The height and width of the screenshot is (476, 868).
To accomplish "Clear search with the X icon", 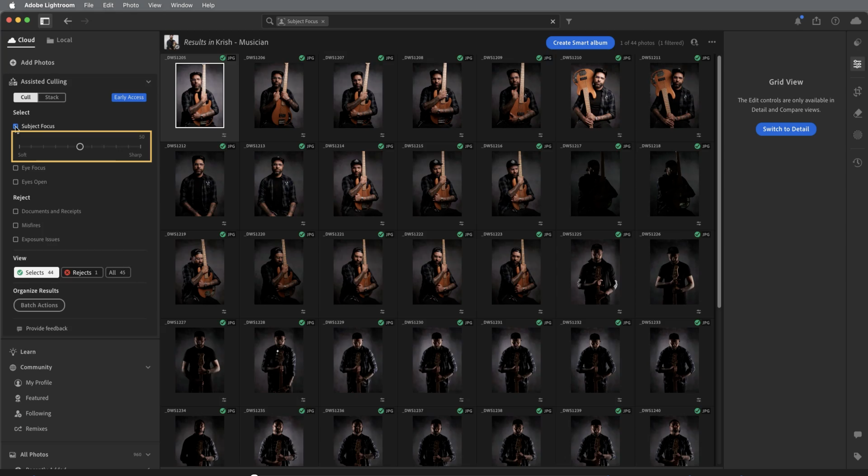I will (553, 21).
